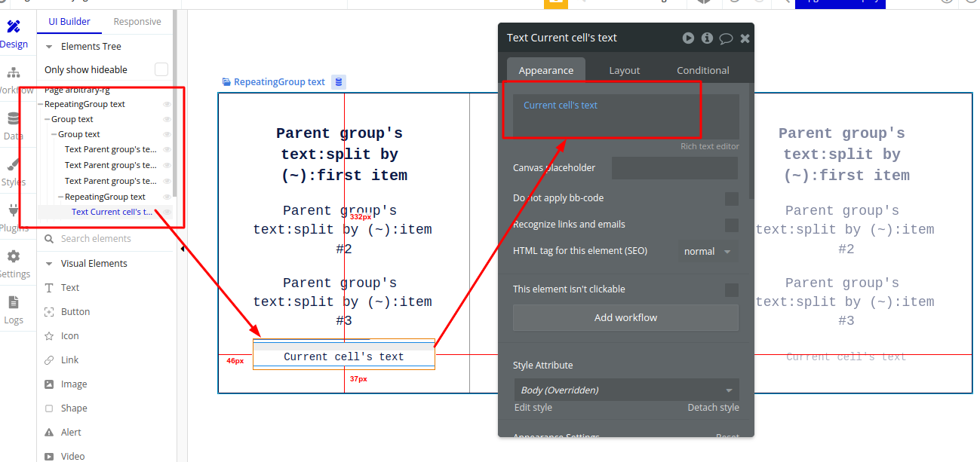Viewport: 980px width, 462px height.
Task: Select the Link element in Visual Elements
Action: click(69, 360)
